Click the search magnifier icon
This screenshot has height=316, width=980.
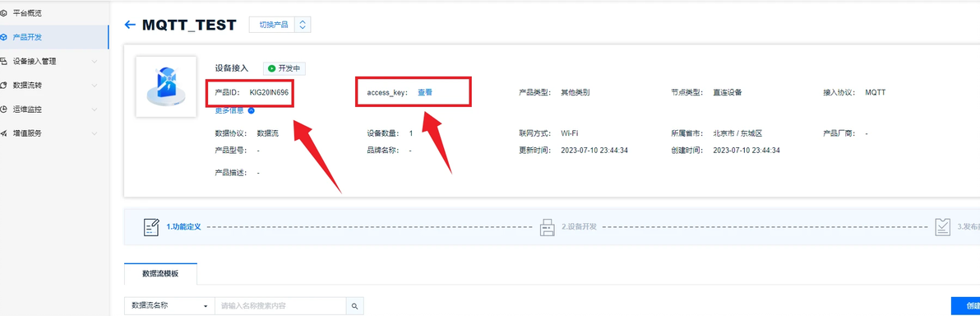click(354, 306)
